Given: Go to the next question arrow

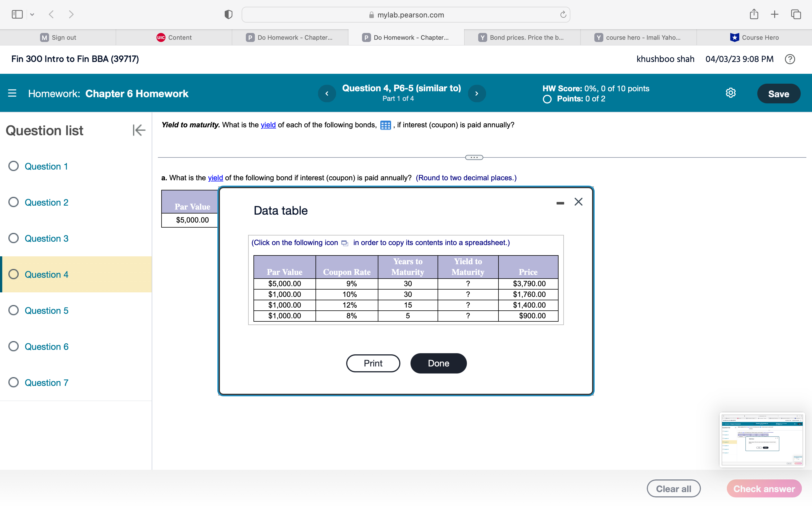Looking at the screenshot, I should click(x=476, y=94).
